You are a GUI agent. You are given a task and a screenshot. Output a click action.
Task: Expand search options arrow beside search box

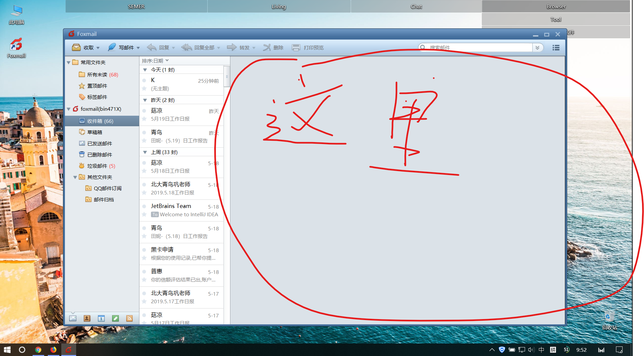tap(537, 47)
